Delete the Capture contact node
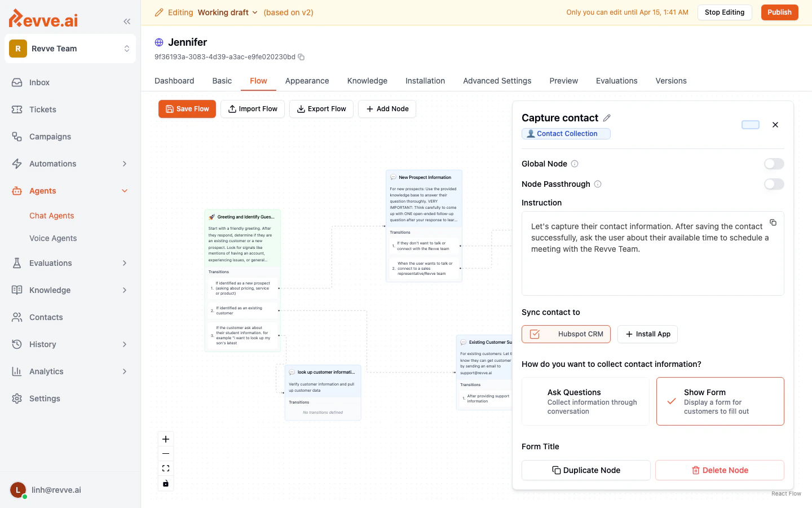 pyautogui.click(x=720, y=470)
